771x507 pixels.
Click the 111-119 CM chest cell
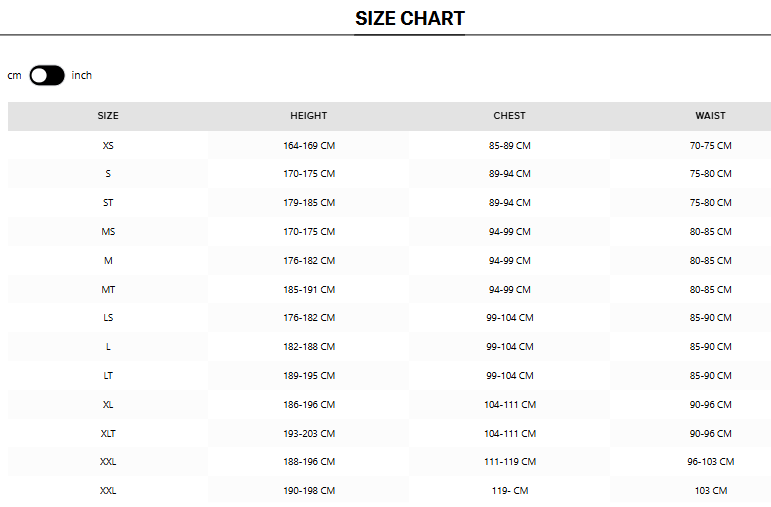pos(510,462)
